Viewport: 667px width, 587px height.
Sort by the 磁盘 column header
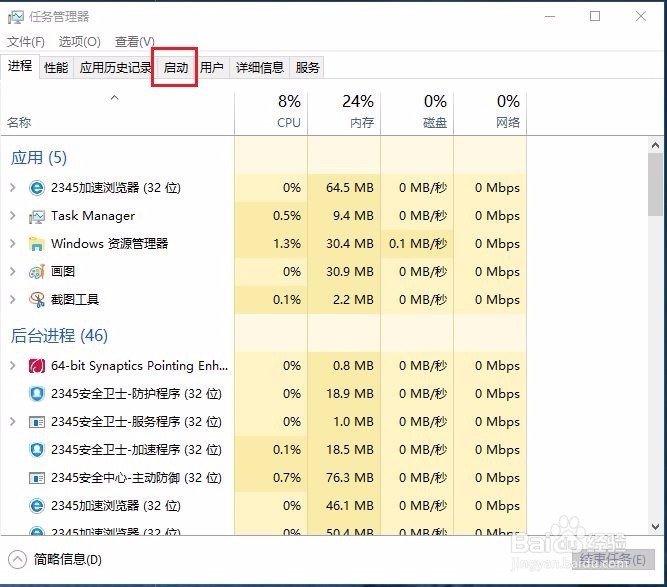(417, 113)
